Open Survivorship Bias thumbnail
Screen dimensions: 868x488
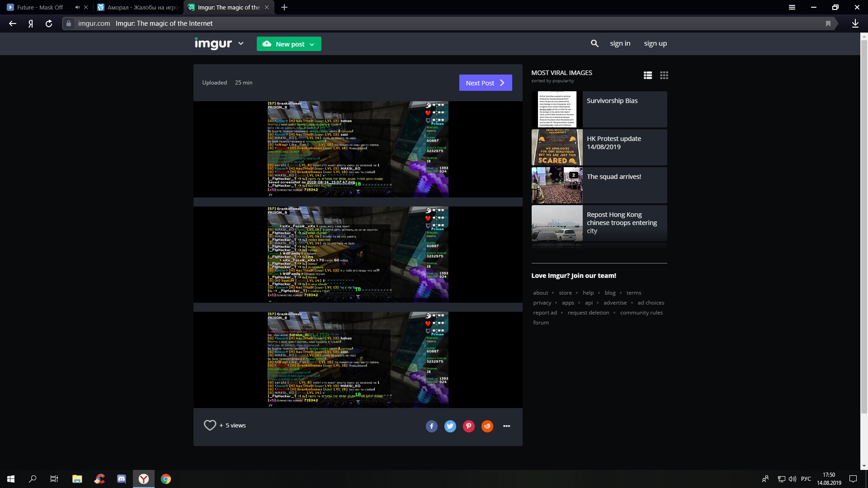tap(557, 109)
